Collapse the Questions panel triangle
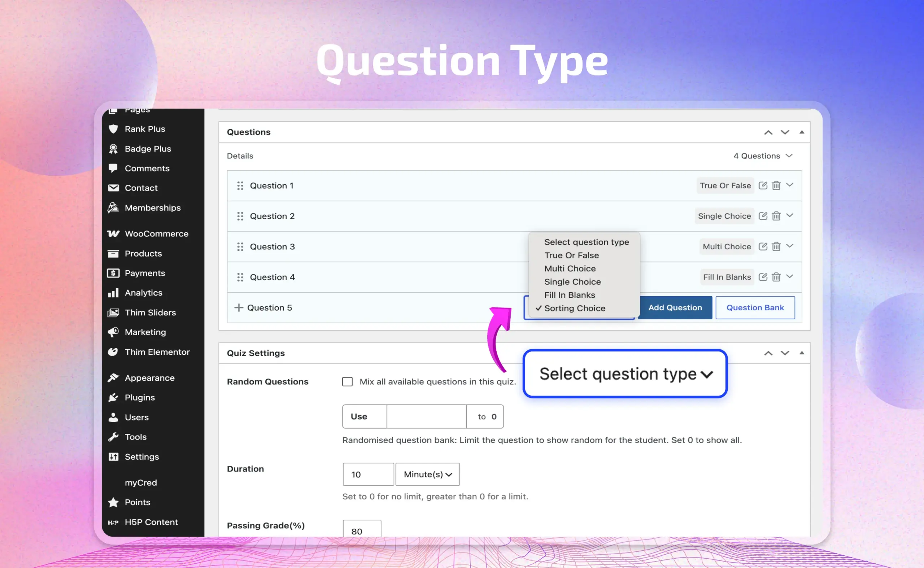 coord(802,132)
